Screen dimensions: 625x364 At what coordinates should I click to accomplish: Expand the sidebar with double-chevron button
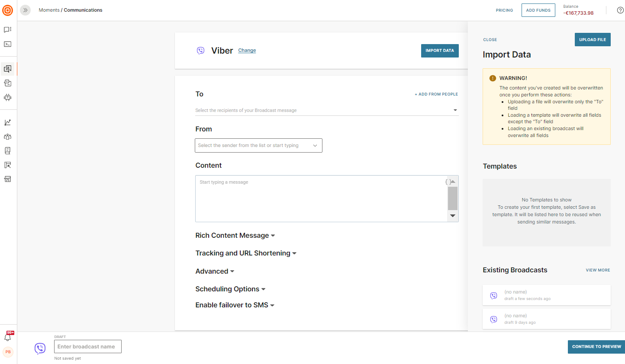(x=26, y=10)
